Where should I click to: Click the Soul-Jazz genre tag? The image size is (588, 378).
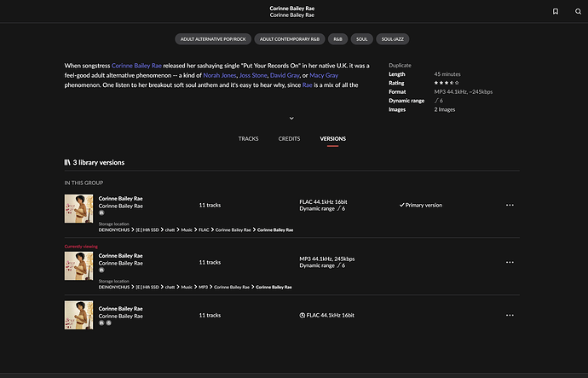pos(394,39)
